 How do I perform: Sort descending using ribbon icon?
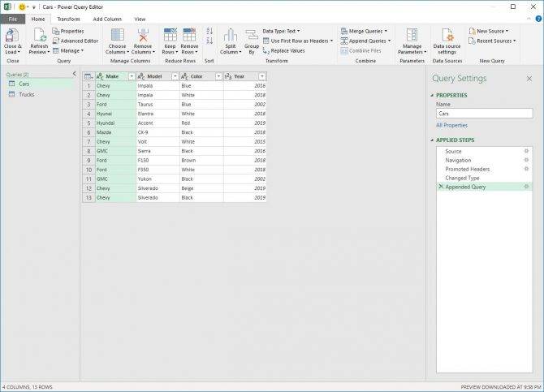(x=209, y=41)
